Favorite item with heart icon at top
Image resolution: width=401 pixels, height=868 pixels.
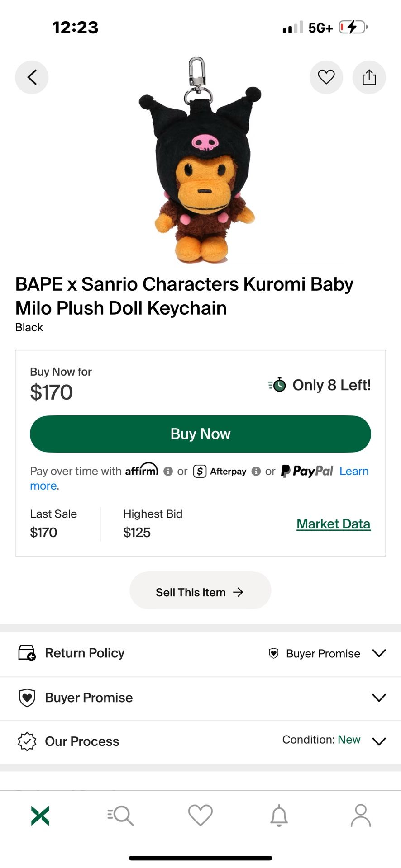(x=326, y=77)
